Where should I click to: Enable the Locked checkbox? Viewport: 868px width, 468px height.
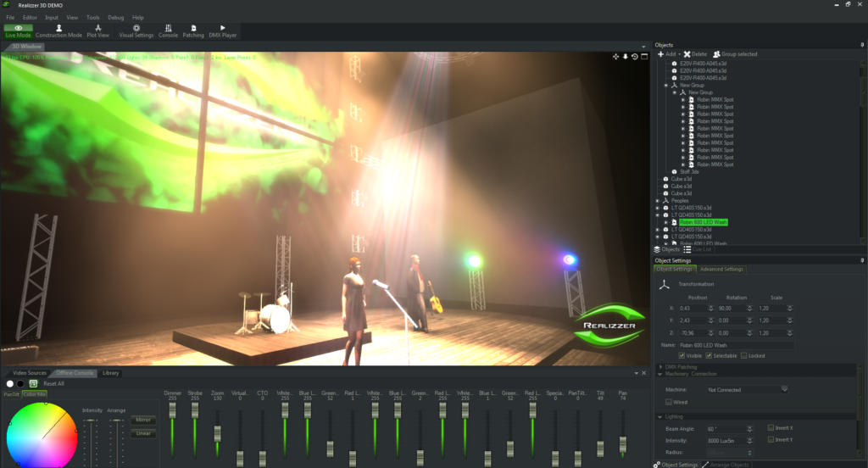[743, 356]
